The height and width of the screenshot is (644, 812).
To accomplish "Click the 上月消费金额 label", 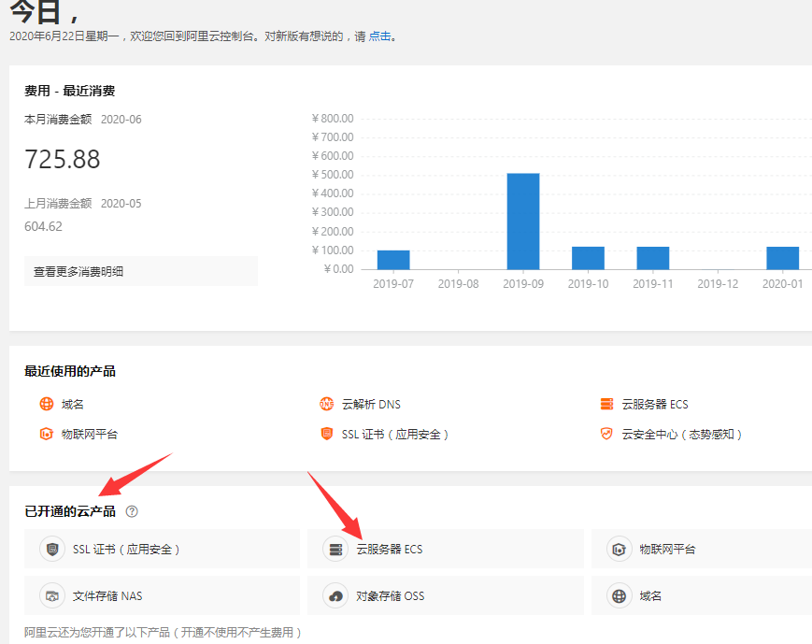I will click(x=58, y=203).
